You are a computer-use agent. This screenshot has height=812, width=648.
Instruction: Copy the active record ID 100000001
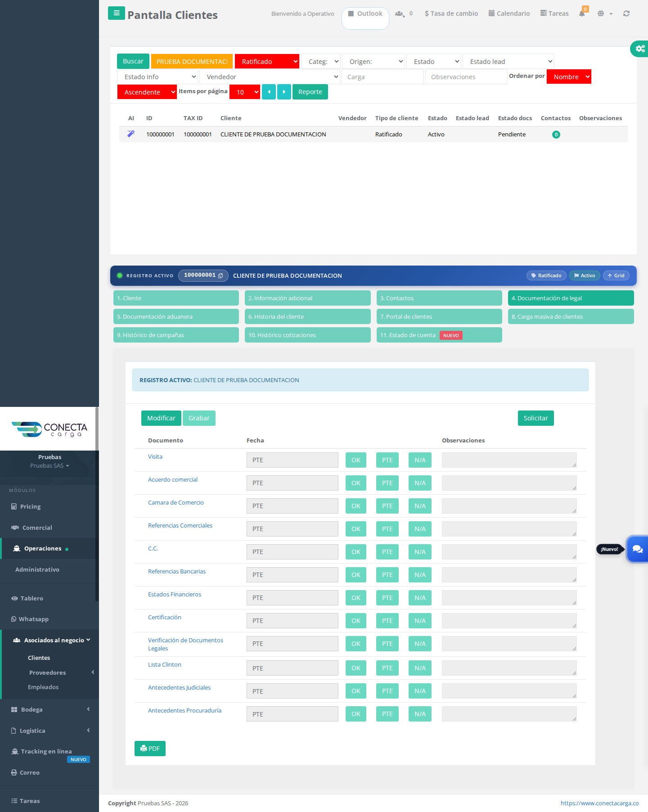(x=220, y=275)
